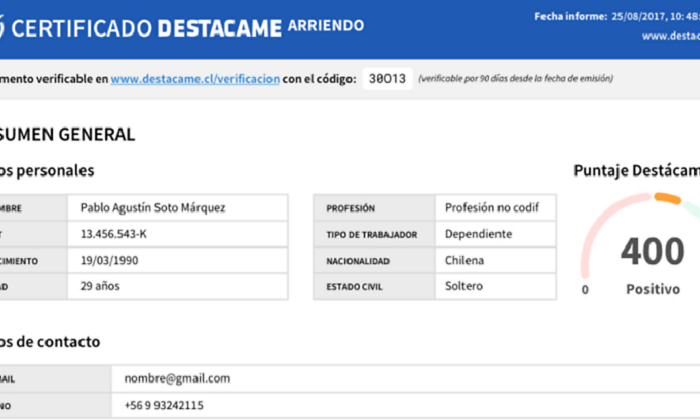Image resolution: width=700 pixels, height=420 pixels.
Task: Click the TIPO DE TRABAJADOR label cell
Action: [374, 234]
